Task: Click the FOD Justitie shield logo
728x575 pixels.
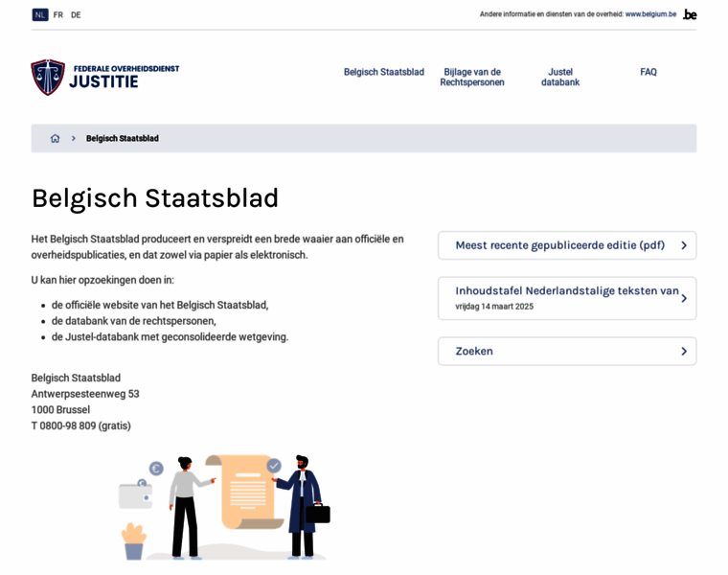Action: click(x=48, y=77)
